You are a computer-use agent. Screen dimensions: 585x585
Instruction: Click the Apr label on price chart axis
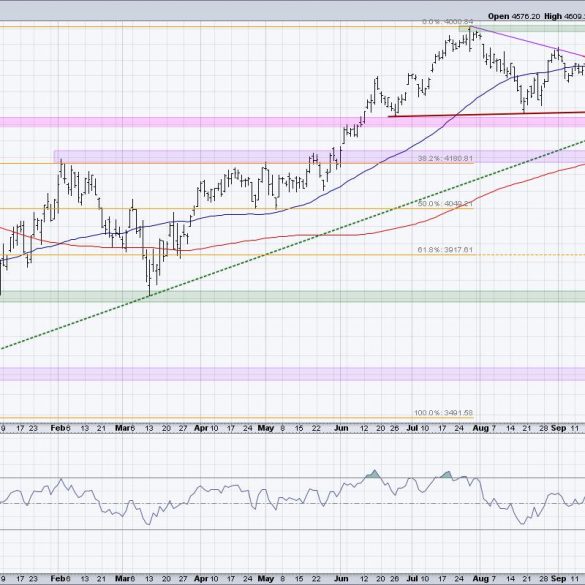[x=201, y=428]
